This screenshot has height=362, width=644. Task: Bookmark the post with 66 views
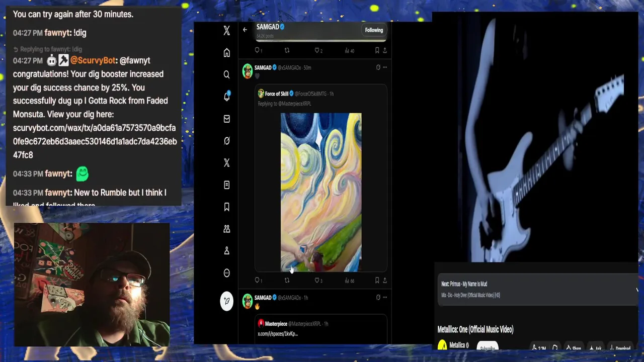tap(377, 281)
